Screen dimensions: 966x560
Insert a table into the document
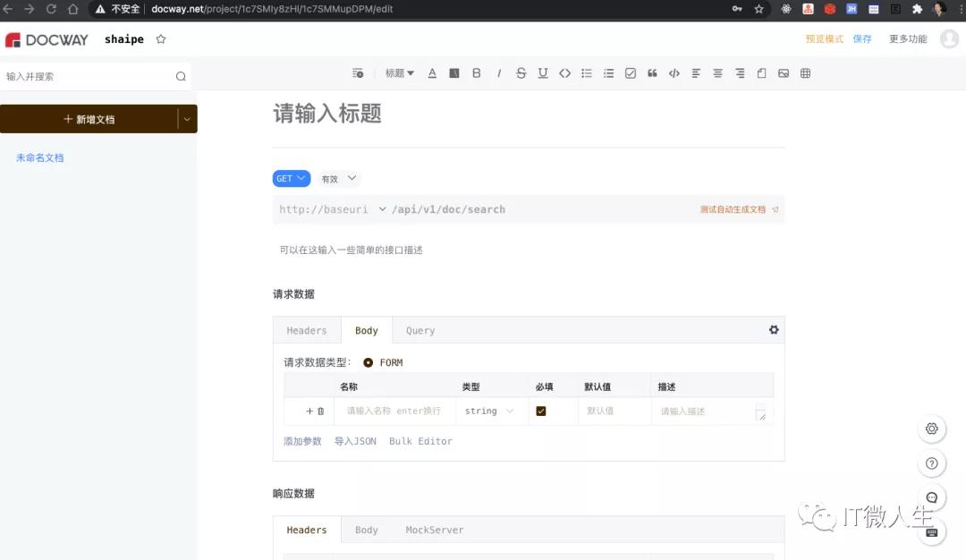[805, 73]
